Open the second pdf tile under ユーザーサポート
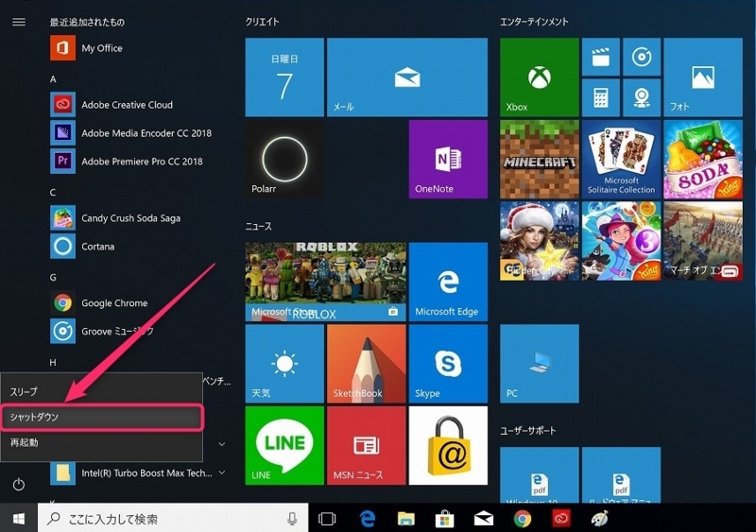Screen dimensions: 756x532 tap(621, 474)
